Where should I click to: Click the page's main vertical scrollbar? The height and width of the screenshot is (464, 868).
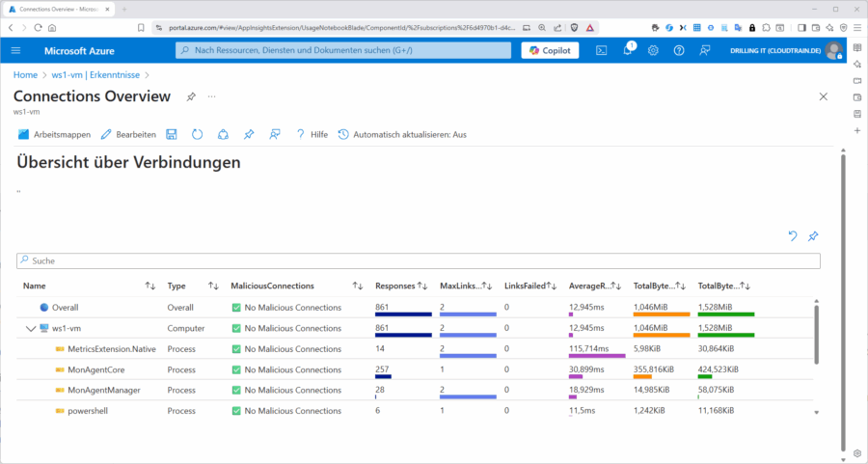click(843, 303)
